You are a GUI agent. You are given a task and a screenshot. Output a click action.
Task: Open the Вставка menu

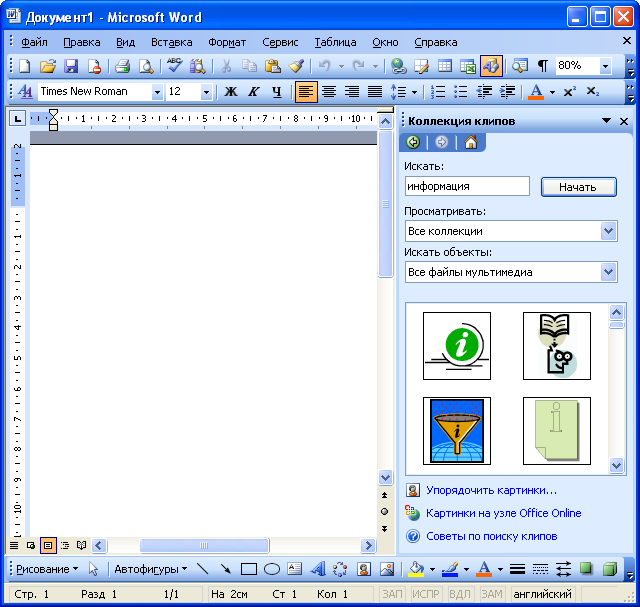[x=171, y=42]
